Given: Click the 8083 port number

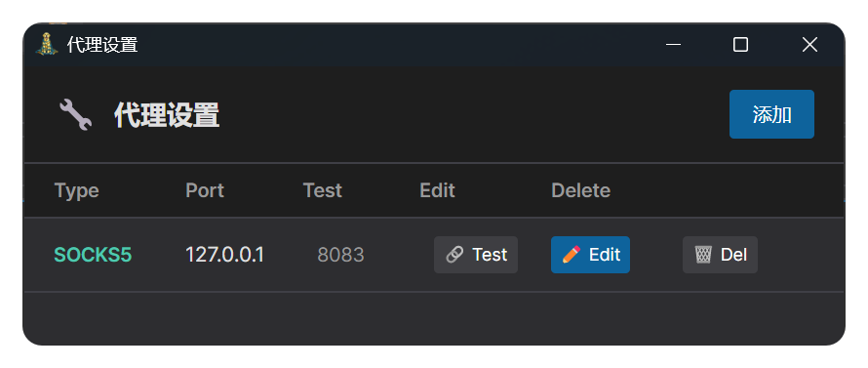Looking at the screenshot, I should pyautogui.click(x=341, y=255).
